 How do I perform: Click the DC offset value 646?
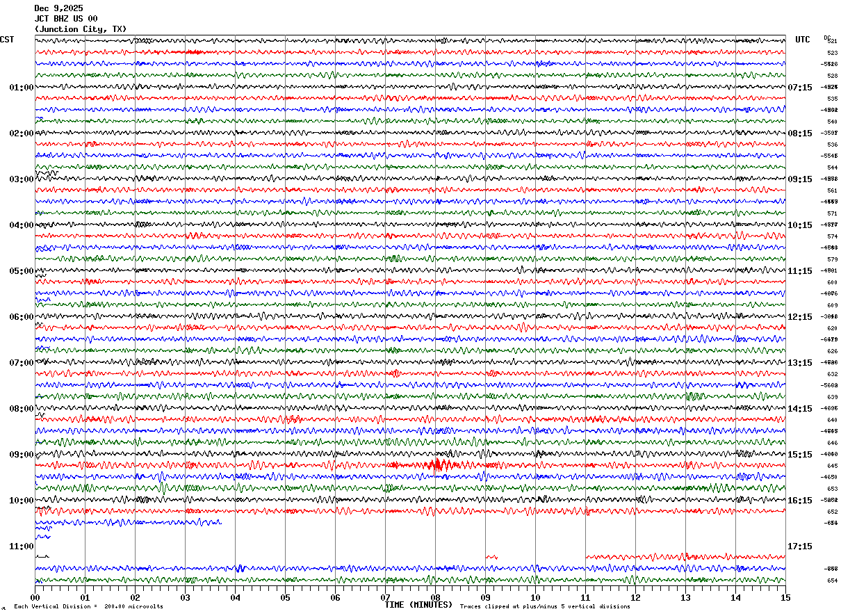click(832, 443)
